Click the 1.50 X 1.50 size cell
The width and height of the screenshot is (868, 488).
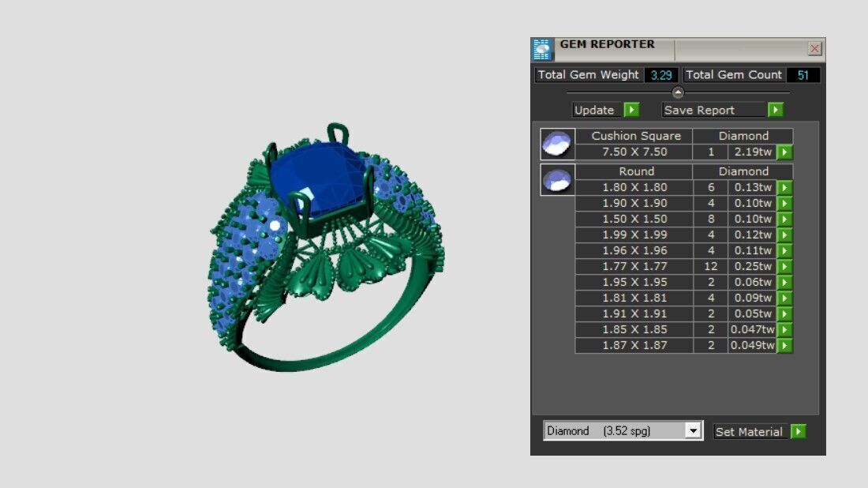click(x=634, y=219)
